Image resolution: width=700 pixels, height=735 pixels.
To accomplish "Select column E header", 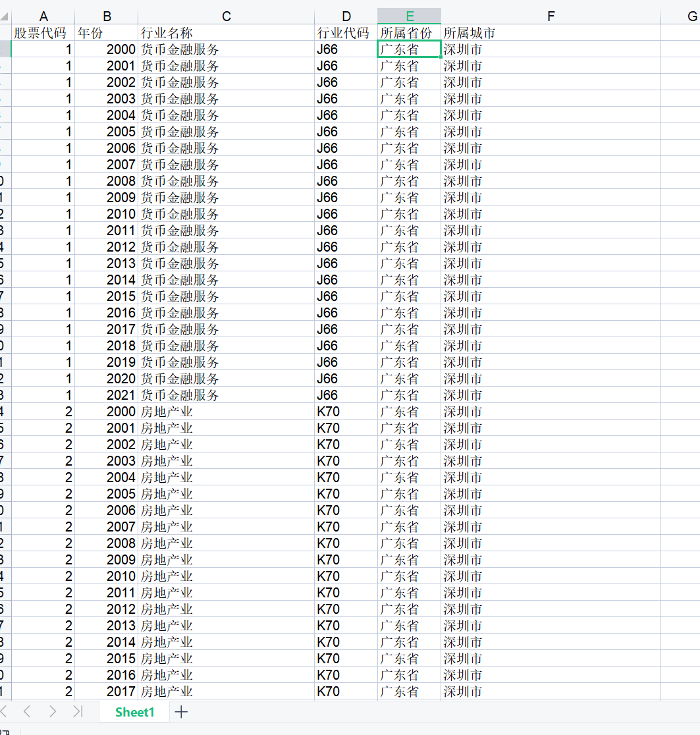I will [x=410, y=16].
